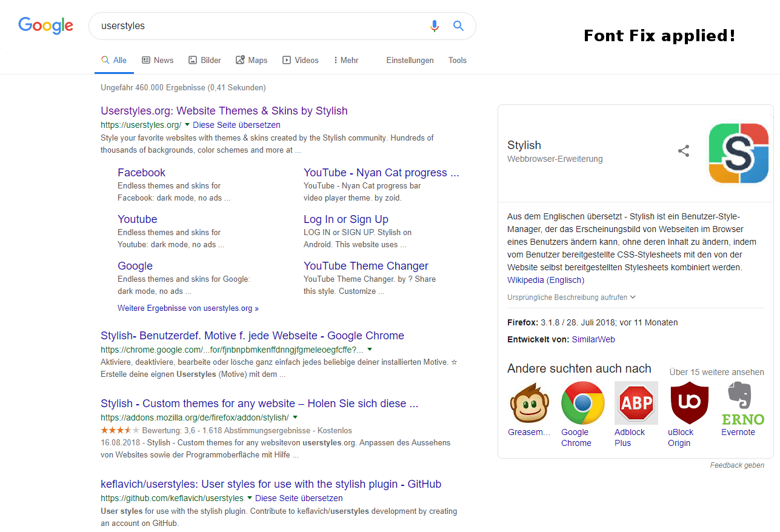
Task: Open the Facebook sitelink
Action: tap(141, 173)
